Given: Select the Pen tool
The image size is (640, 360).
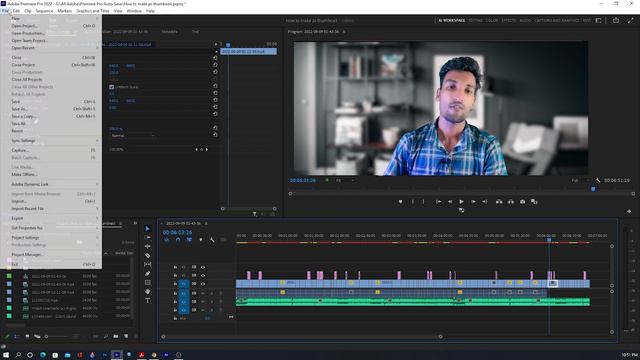Looking at the screenshot, I should (148, 273).
